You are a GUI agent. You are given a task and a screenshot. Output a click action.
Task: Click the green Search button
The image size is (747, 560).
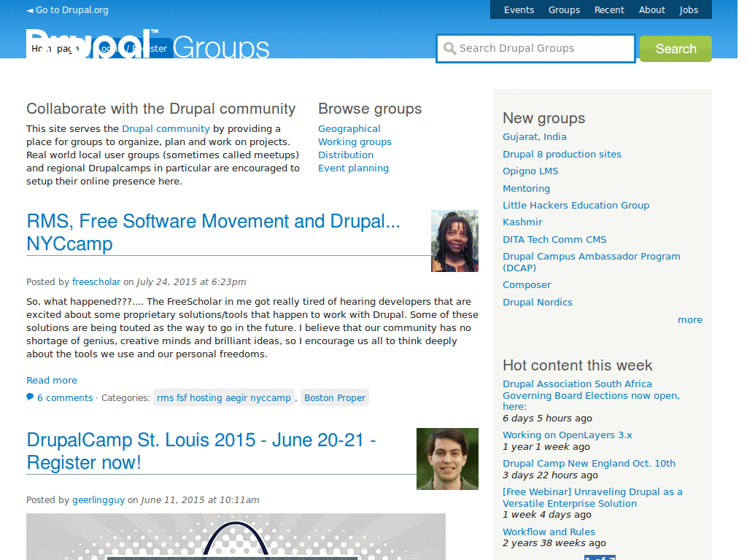click(676, 49)
